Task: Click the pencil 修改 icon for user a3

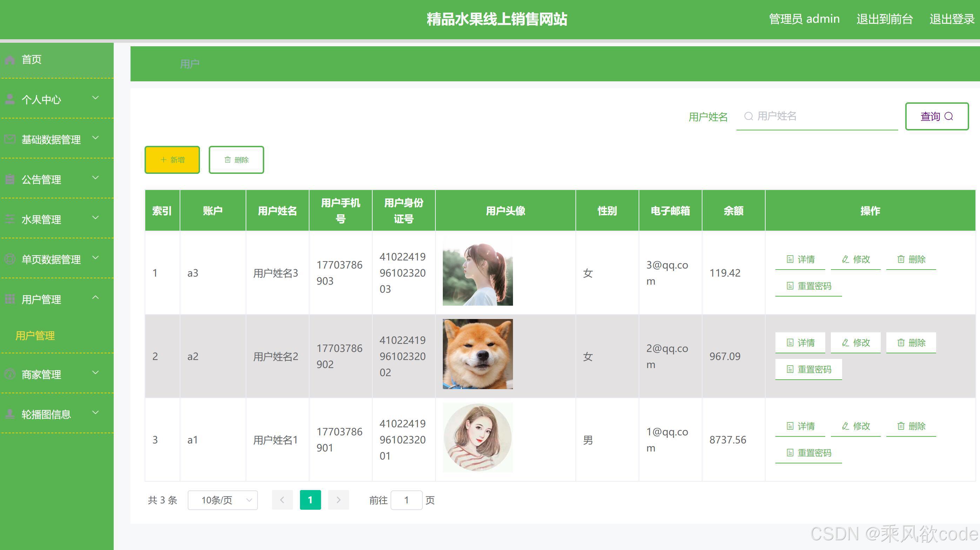Action: [845, 259]
